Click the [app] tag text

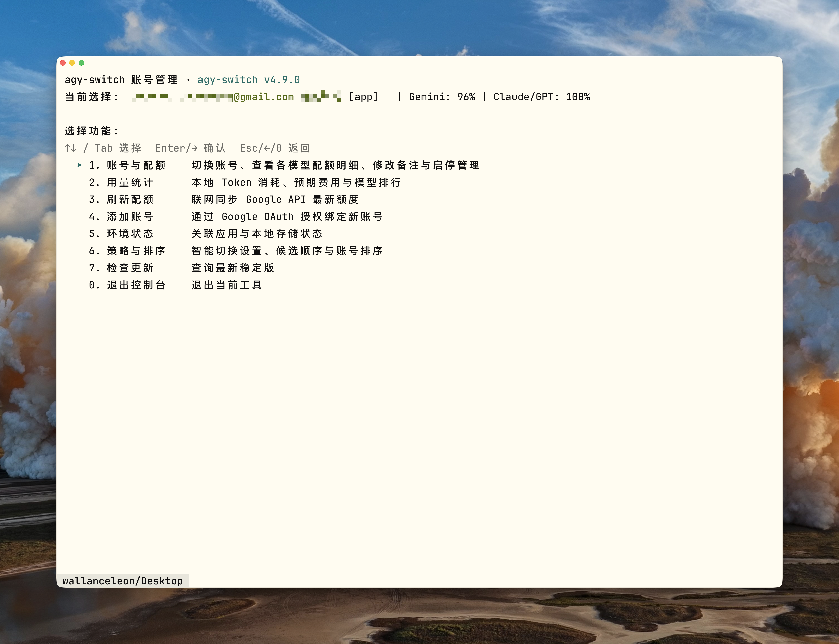click(364, 97)
